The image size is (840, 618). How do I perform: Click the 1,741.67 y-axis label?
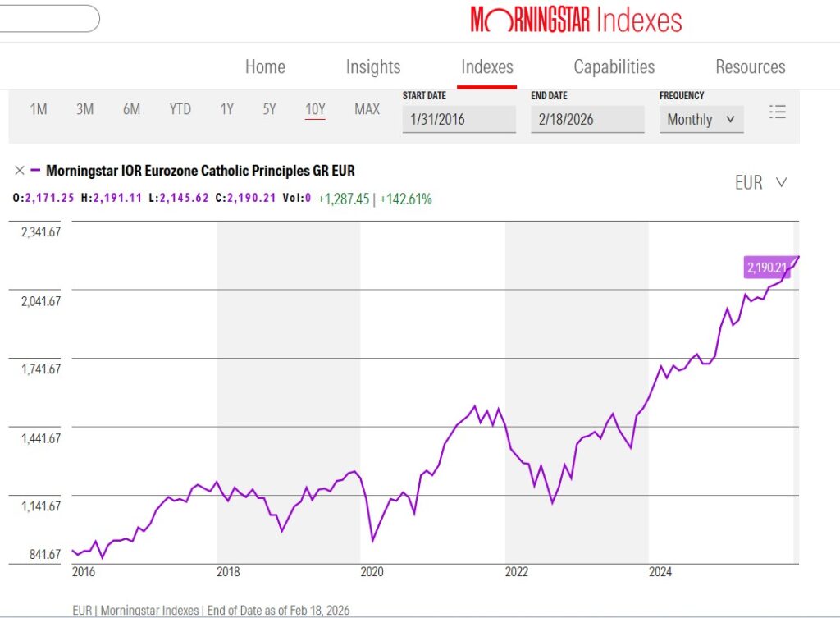41,369
